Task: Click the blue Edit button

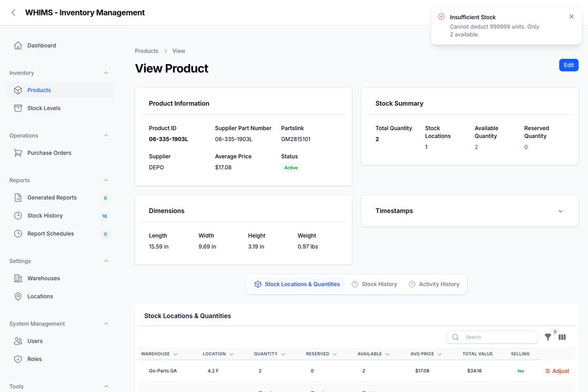Action: (569, 65)
